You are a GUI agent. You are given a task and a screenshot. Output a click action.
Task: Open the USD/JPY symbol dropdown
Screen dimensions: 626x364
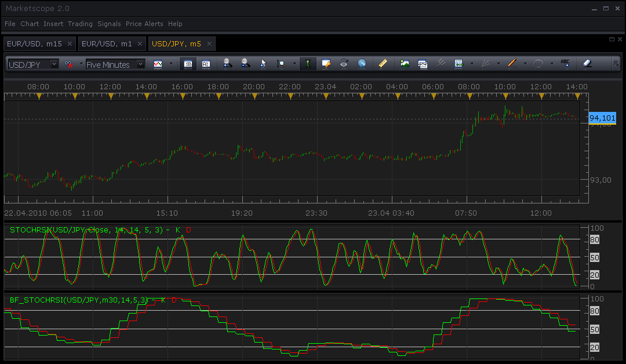pos(54,64)
